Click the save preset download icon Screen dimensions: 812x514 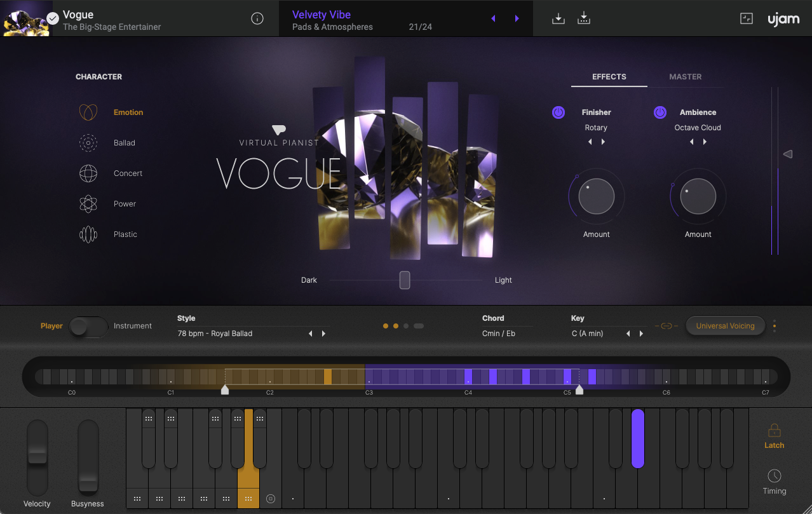point(558,18)
